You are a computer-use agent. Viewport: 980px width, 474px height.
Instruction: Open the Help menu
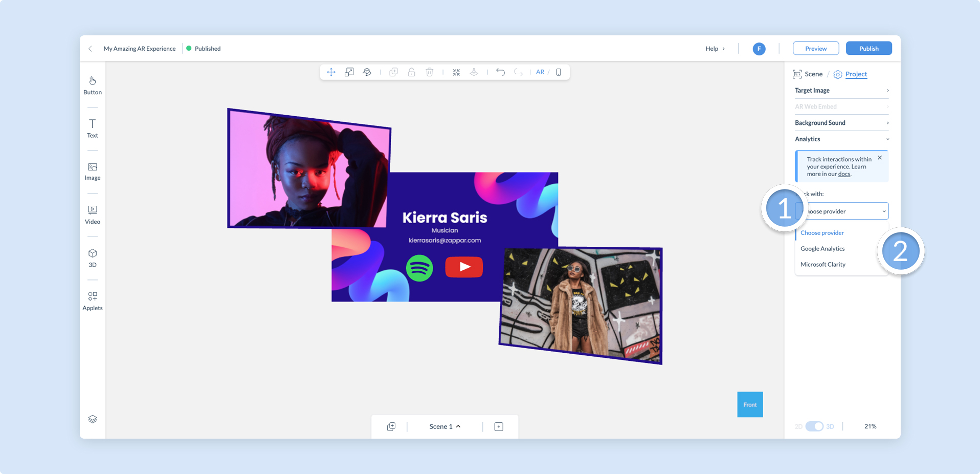(x=715, y=49)
